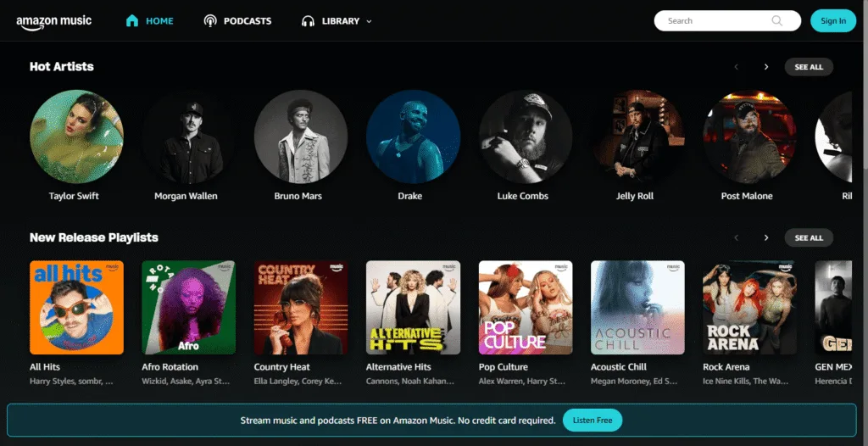
Task: Click the Listen Free button
Action: 593,420
